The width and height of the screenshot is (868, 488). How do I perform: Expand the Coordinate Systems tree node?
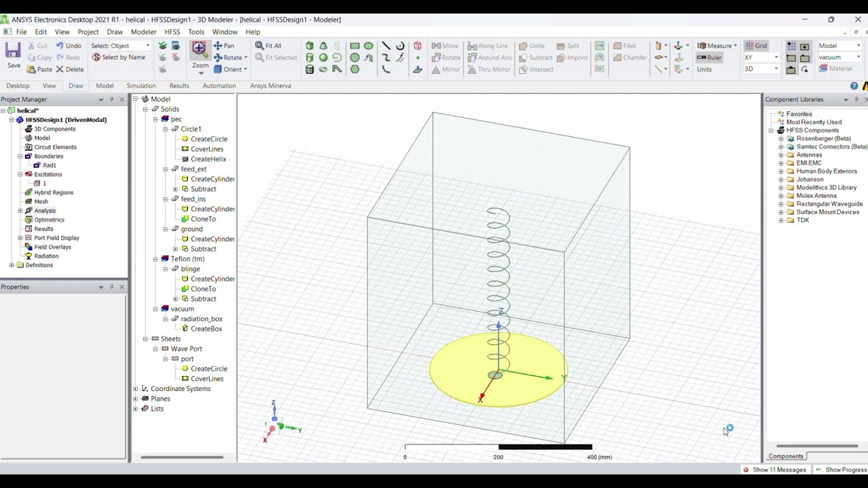135,389
